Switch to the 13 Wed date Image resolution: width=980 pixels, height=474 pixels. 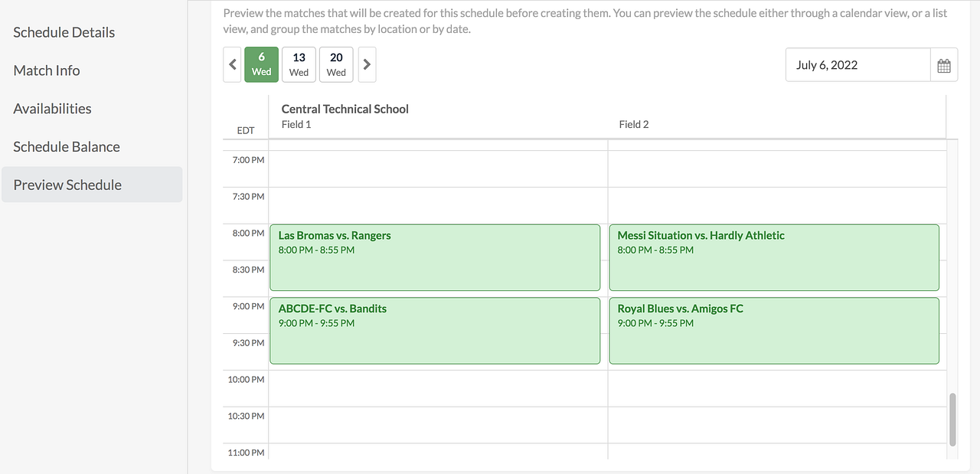click(299, 64)
